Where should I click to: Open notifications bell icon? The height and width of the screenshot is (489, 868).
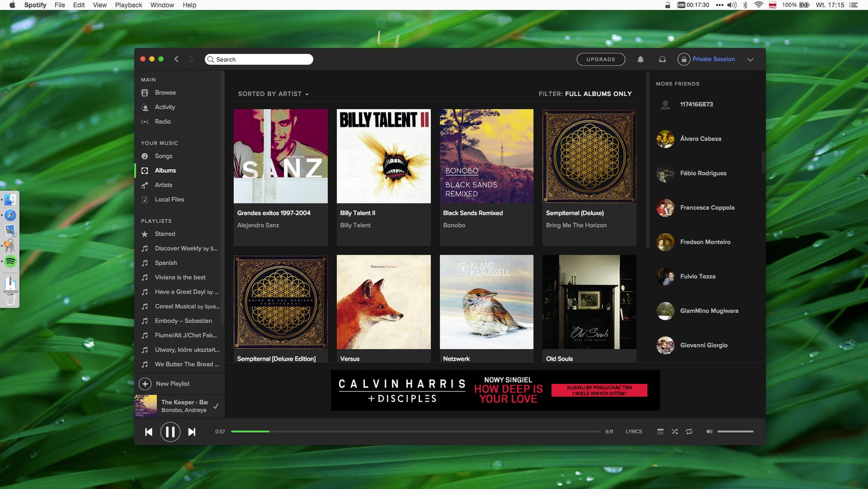click(640, 59)
